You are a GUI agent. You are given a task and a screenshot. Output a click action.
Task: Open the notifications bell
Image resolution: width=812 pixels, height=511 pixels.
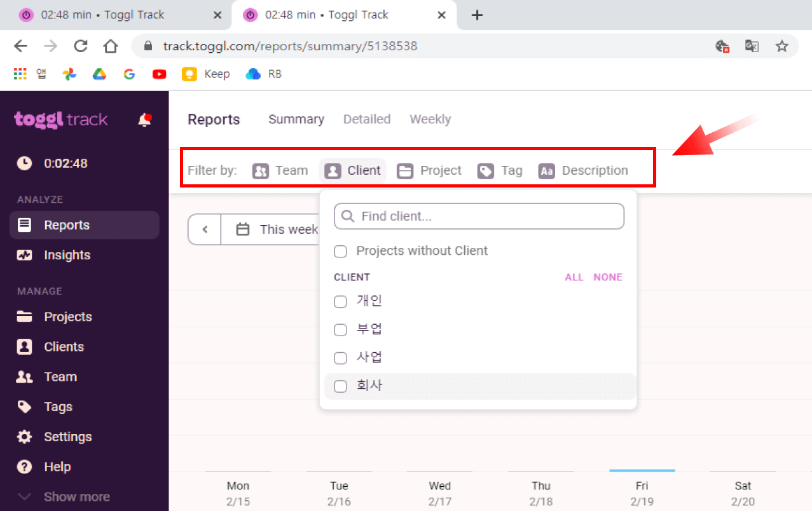coord(145,119)
